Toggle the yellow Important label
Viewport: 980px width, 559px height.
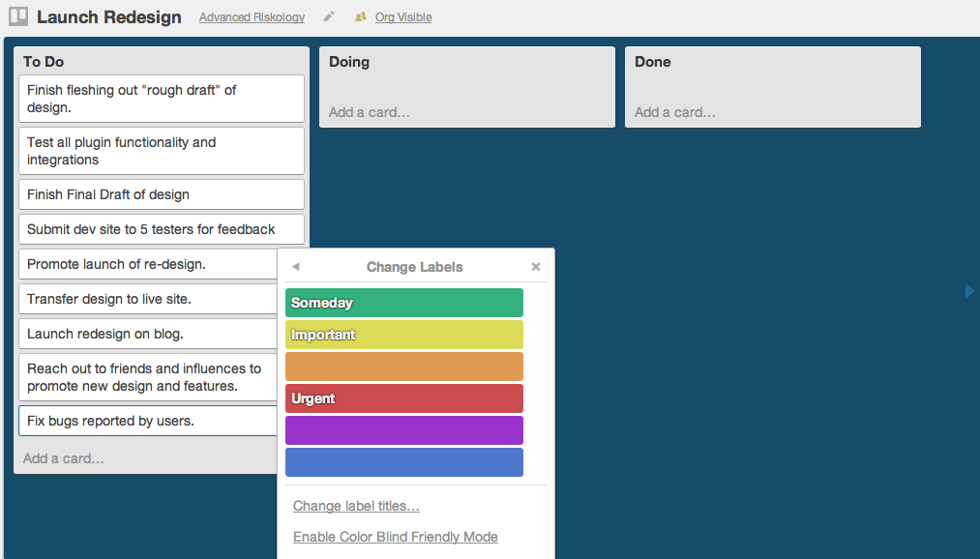pos(403,335)
